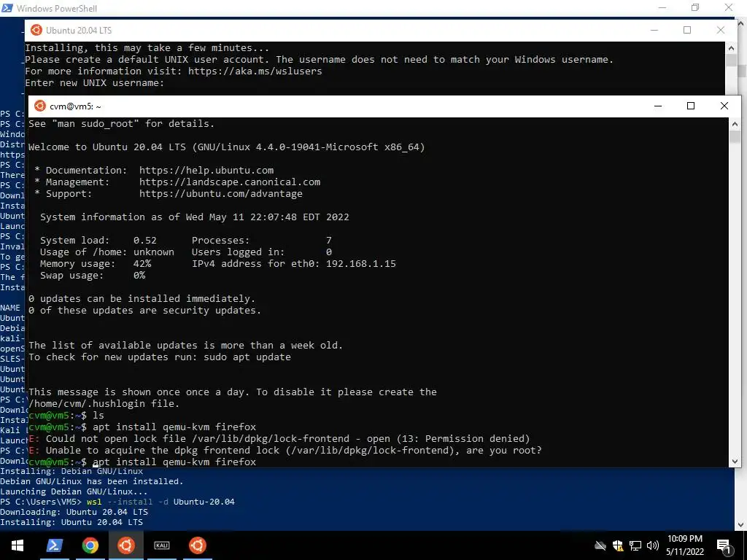Click 'Debian GNU/Linux has been installed.' line
Screen dimensions: 747x560
pyautogui.click(x=91, y=481)
